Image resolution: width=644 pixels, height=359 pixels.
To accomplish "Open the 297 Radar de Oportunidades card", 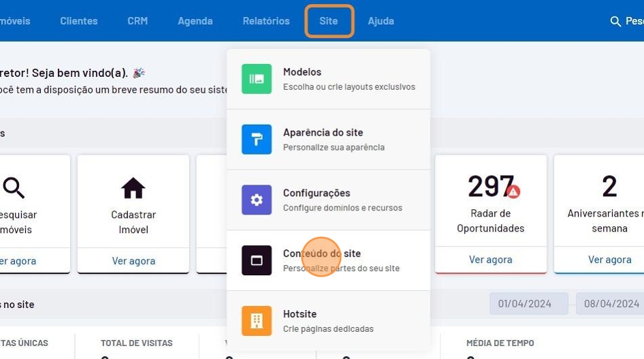I will pos(490,204).
